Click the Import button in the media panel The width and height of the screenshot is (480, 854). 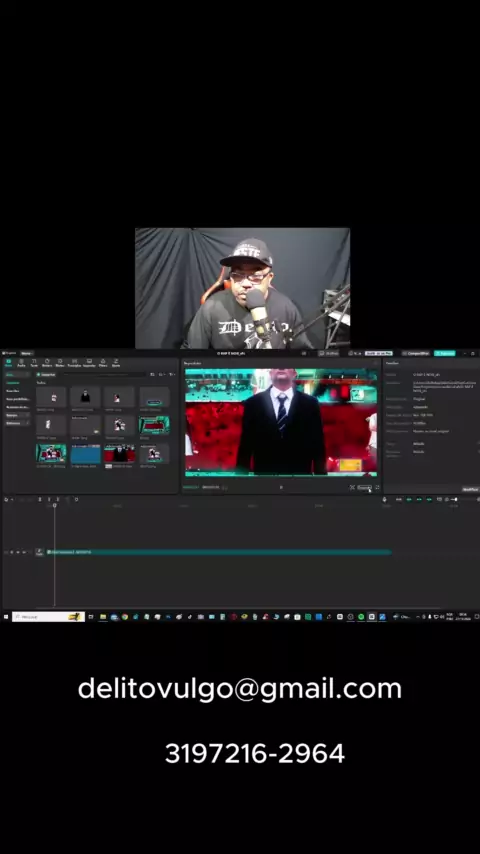46,375
